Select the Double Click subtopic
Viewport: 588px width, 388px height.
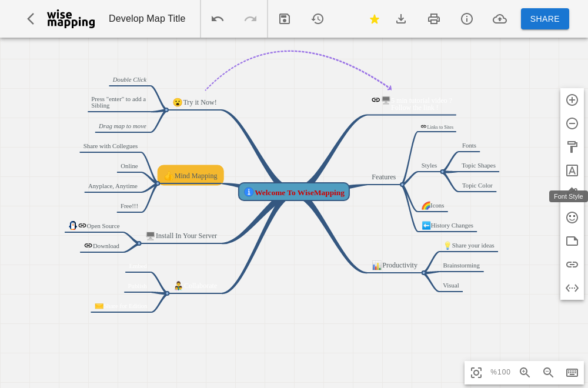[129, 79]
